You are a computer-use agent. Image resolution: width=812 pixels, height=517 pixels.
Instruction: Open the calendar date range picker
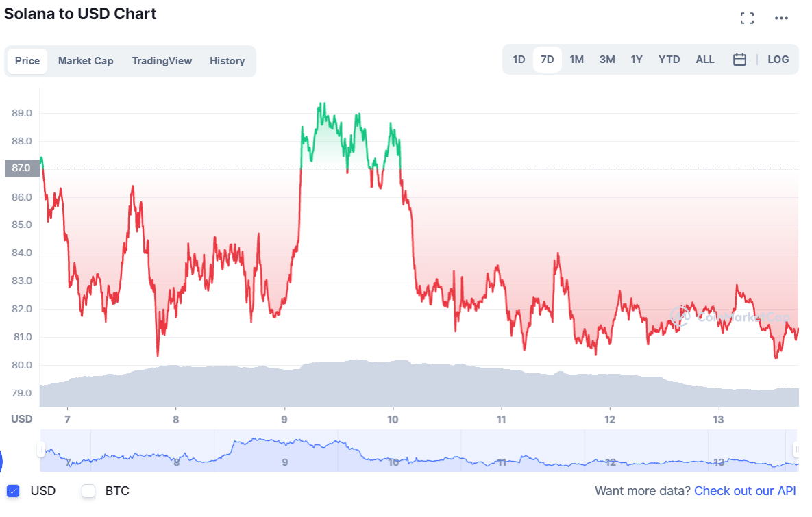pos(739,60)
